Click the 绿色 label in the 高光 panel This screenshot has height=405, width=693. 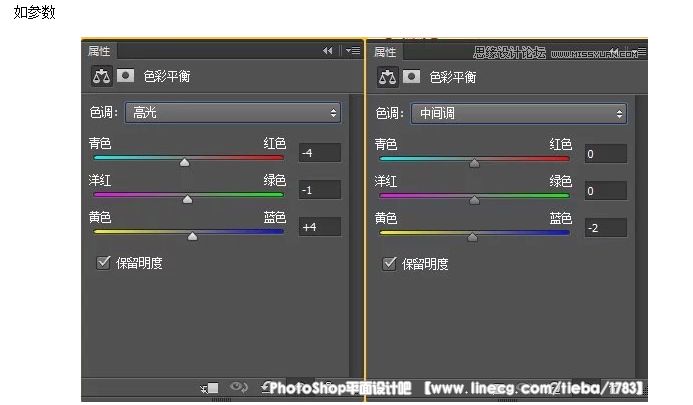(274, 180)
